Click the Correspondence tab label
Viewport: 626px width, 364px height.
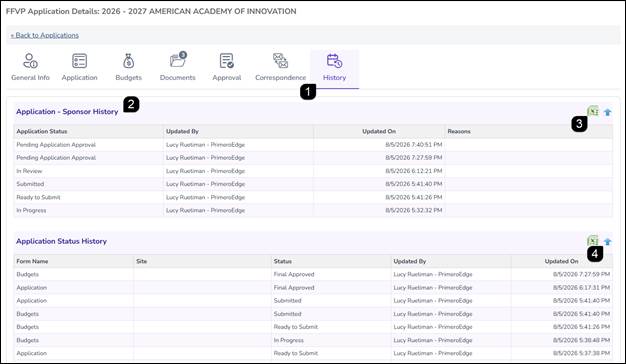coord(281,77)
